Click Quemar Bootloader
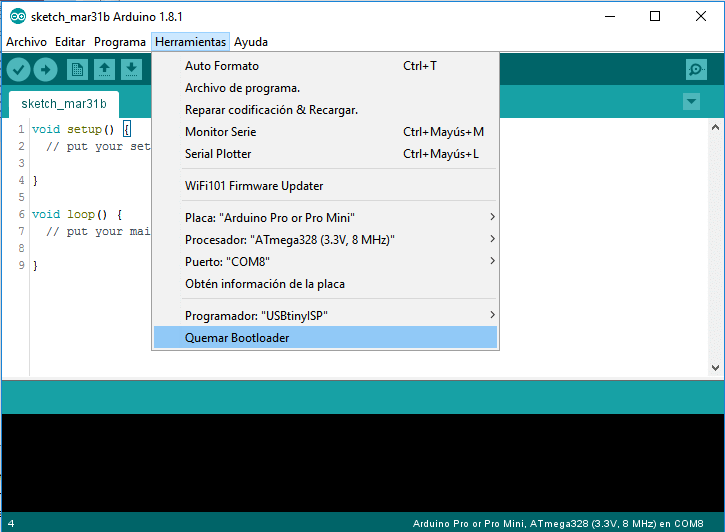 click(325, 337)
